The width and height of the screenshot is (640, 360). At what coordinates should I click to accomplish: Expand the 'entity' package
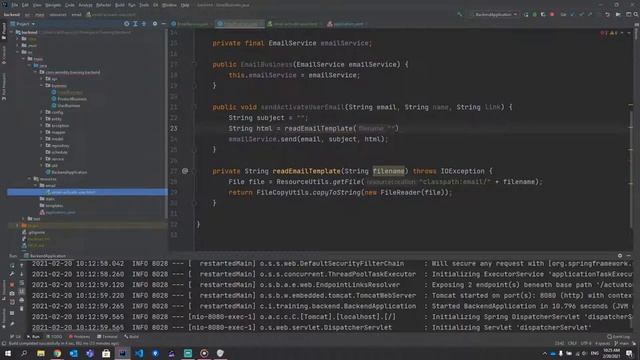coord(42,119)
